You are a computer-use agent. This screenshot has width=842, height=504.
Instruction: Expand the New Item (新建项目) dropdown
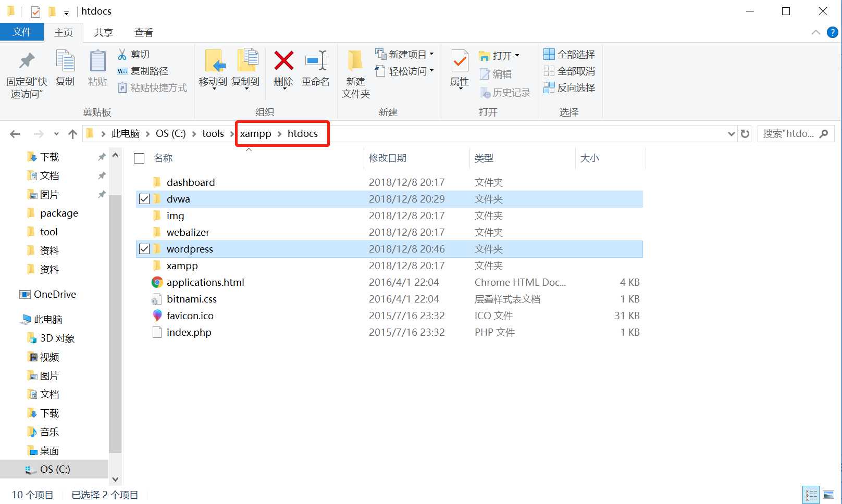coord(431,54)
